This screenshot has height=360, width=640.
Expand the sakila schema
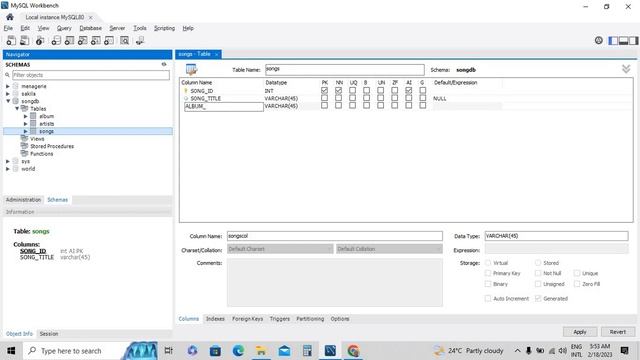pyautogui.click(x=8, y=94)
